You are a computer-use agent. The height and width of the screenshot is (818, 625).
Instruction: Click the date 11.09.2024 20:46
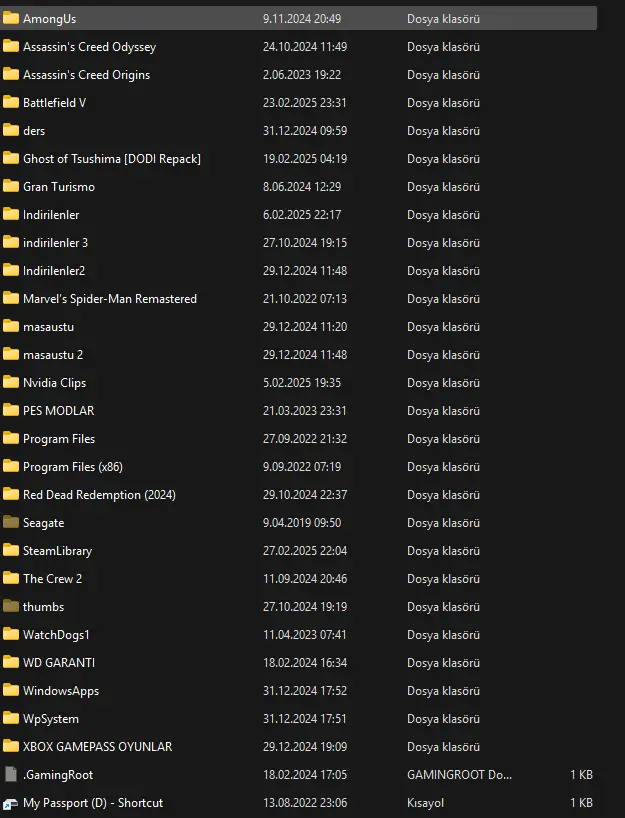[305, 579]
